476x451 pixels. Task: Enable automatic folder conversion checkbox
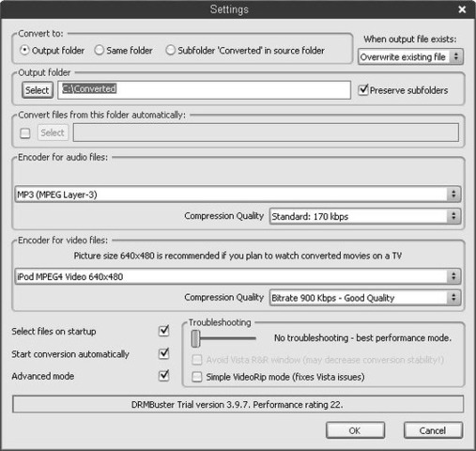coord(25,132)
